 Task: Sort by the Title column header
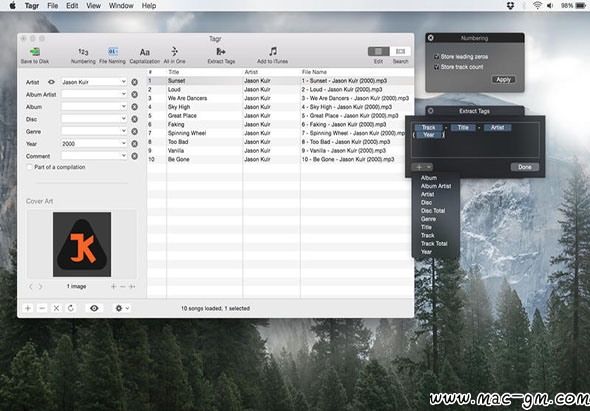(205, 72)
